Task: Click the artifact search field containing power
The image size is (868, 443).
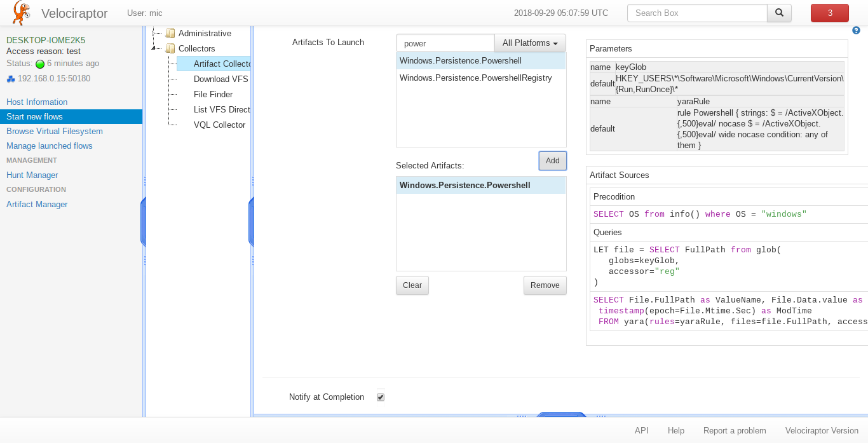Action: coord(445,43)
